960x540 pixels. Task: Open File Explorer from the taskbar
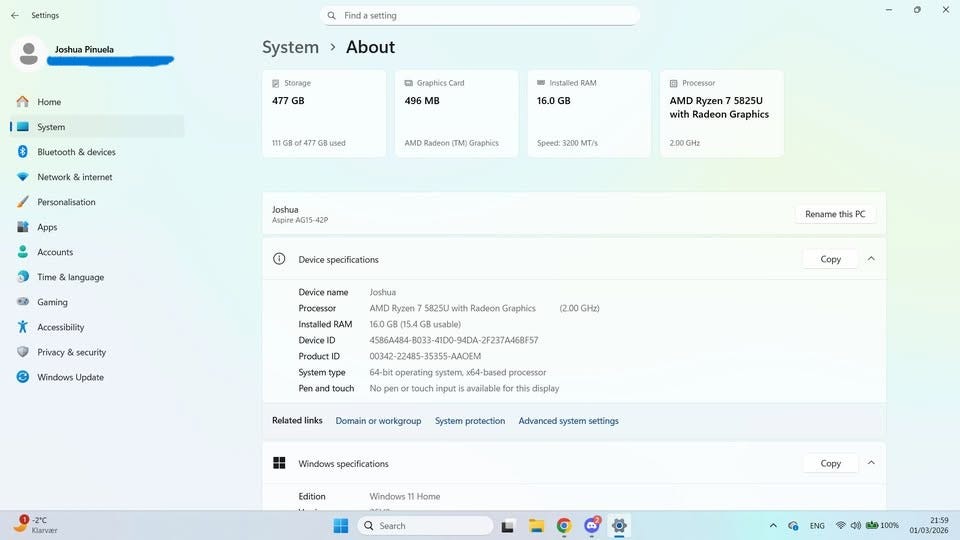tap(536, 526)
